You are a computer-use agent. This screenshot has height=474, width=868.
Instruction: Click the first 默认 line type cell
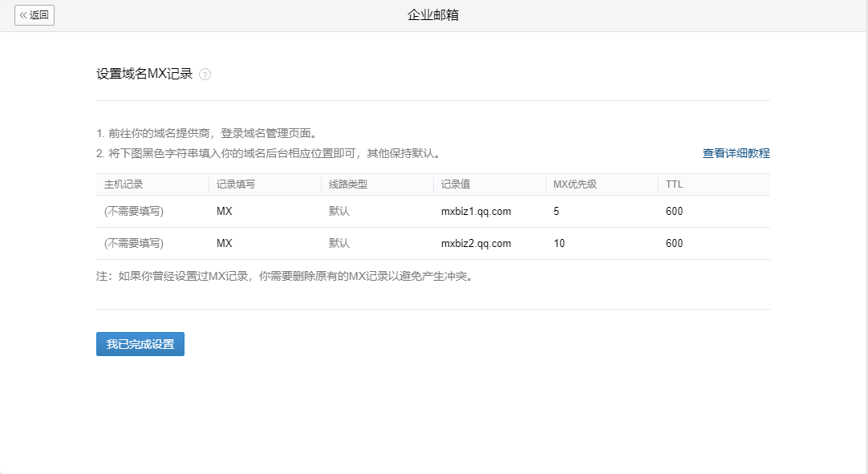point(338,211)
